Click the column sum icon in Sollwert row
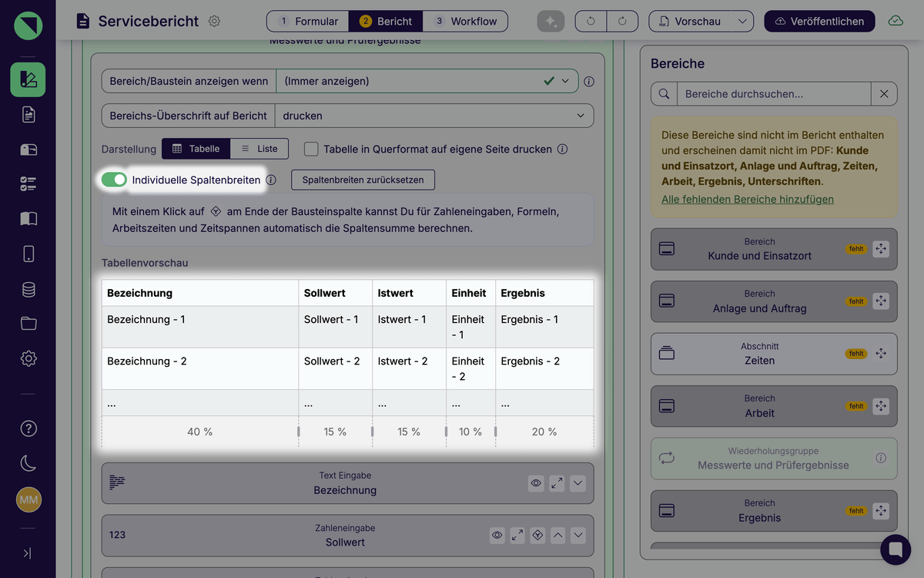924x578 pixels. coord(537,535)
